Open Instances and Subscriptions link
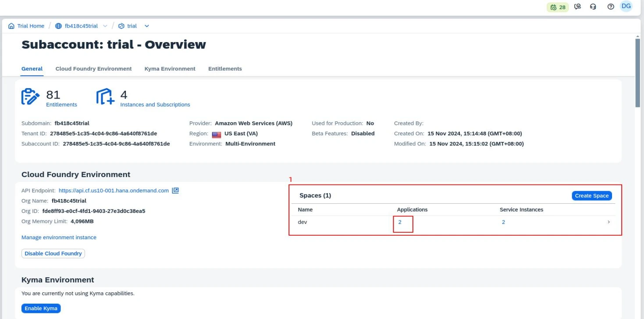Screen dimensions: 644x319 155,105
